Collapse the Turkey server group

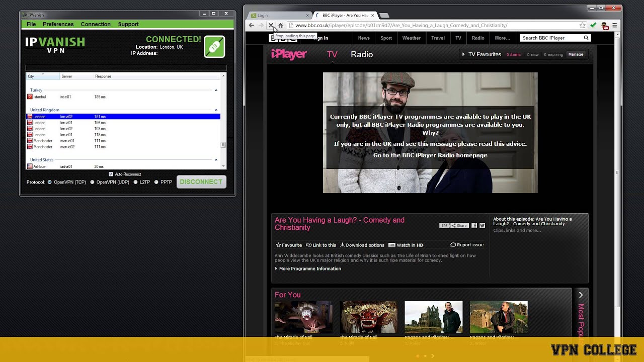point(216,90)
